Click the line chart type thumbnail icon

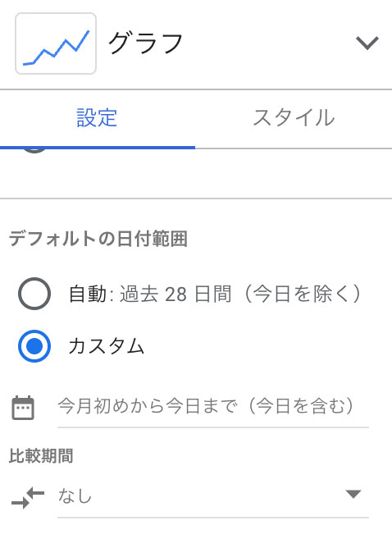pos(56,43)
